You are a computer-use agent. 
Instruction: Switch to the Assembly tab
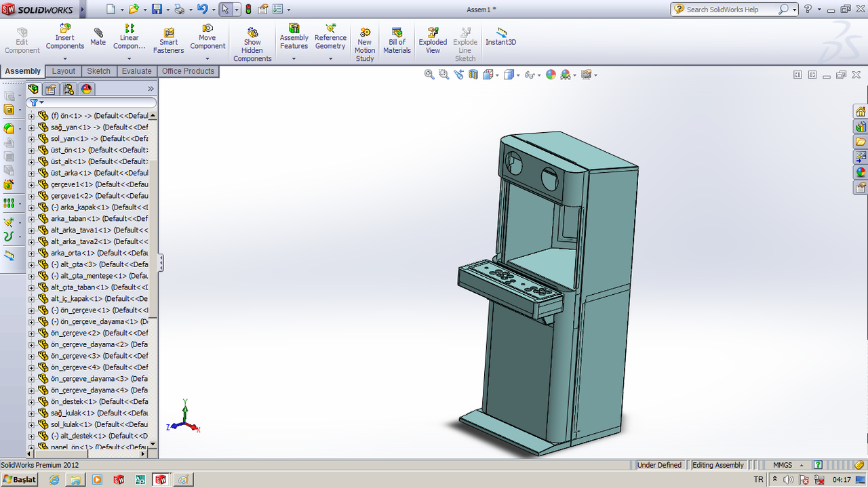tap(23, 71)
